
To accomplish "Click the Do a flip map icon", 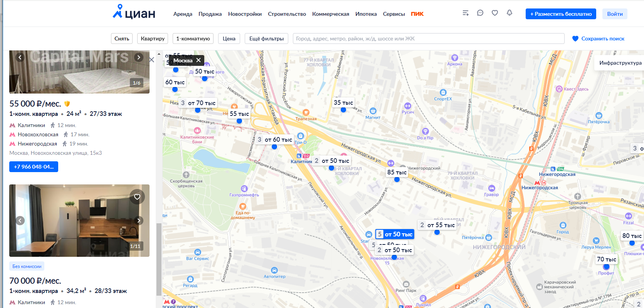I will (x=425, y=131).
